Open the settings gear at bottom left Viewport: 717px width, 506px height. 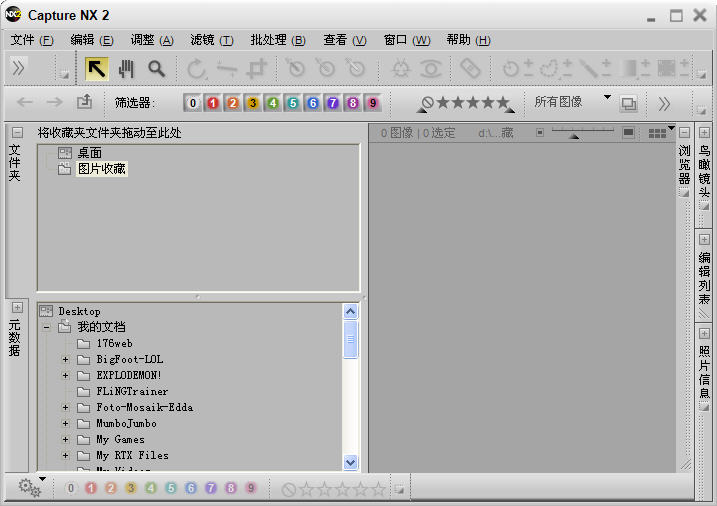pos(29,488)
